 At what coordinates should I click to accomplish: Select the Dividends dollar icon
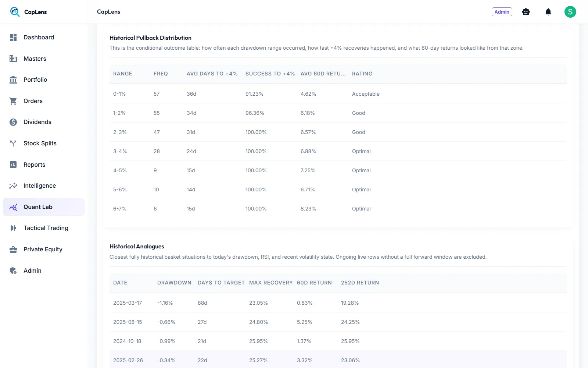click(13, 122)
